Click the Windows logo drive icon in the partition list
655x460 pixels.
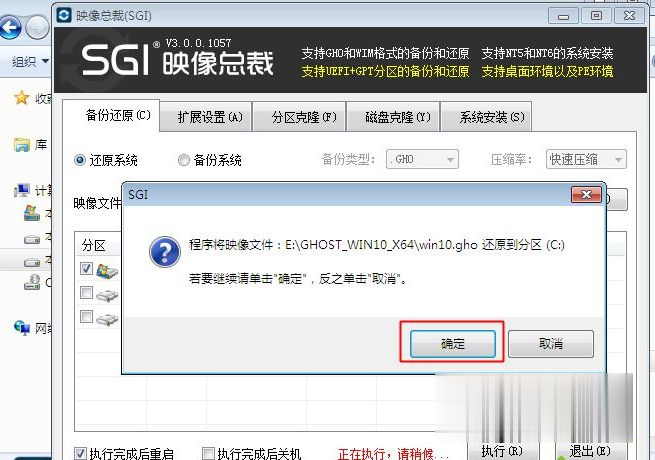107,271
